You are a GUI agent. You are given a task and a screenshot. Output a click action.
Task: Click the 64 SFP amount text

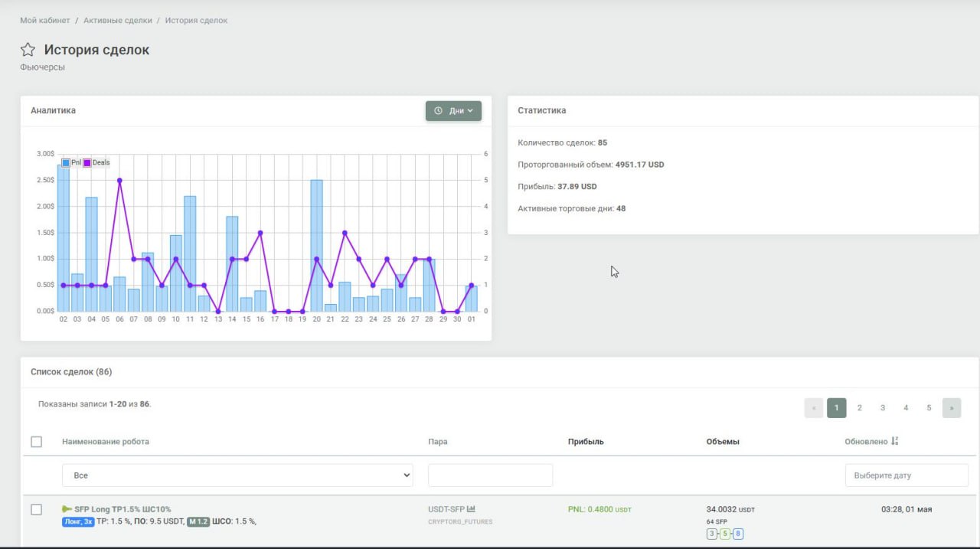click(x=717, y=521)
